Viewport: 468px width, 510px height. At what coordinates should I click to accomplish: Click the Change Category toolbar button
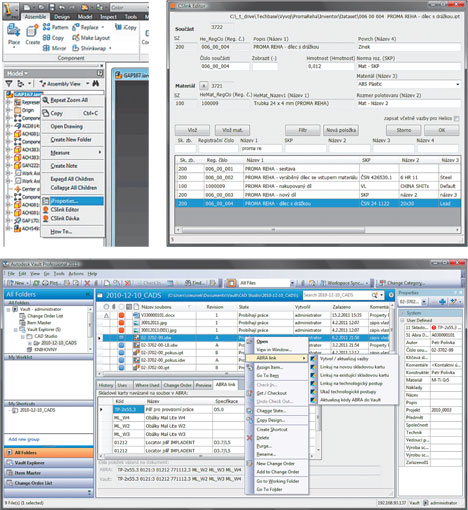(x=402, y=283)
